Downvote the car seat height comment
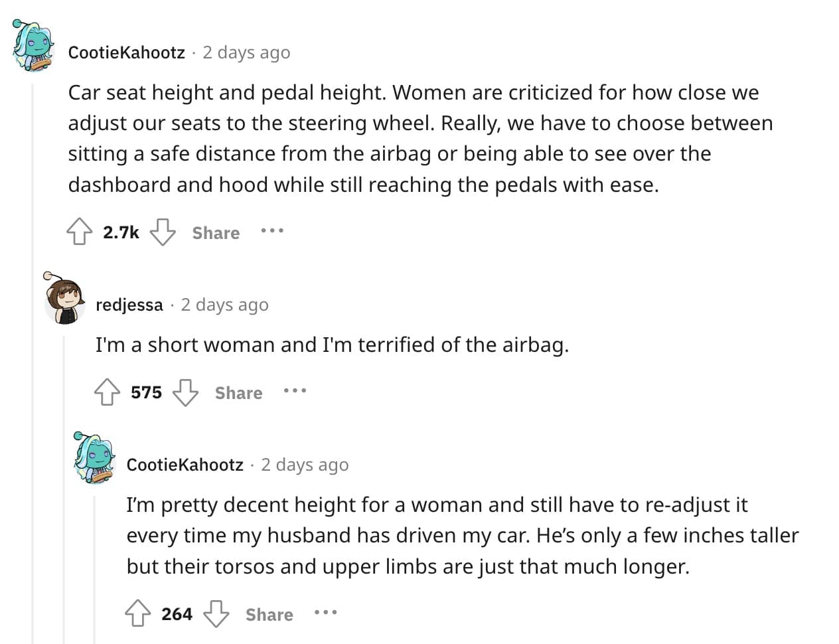Viewport: 839px width, 644px height. tap(163, 232)
